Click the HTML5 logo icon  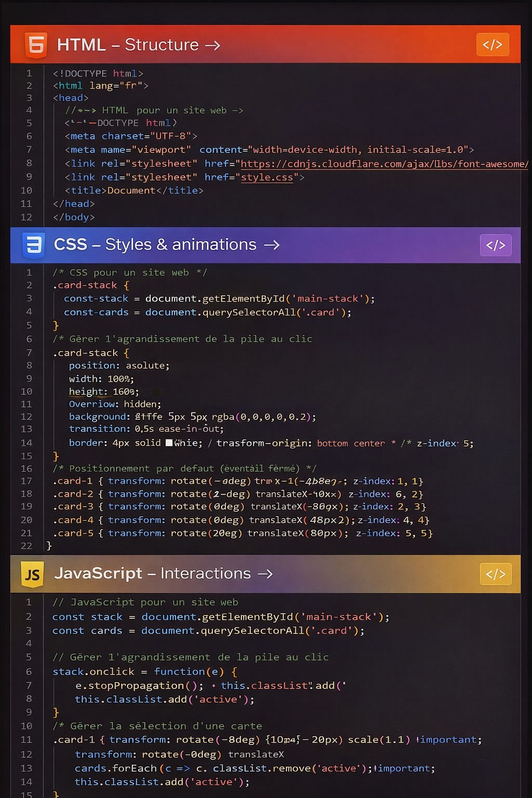(36, 45)
